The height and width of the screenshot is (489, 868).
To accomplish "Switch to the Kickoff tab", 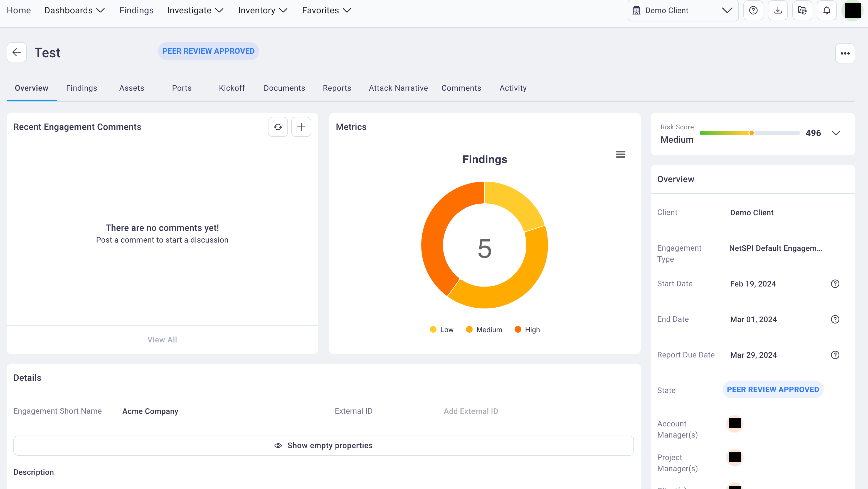I will tap(232, 88).
